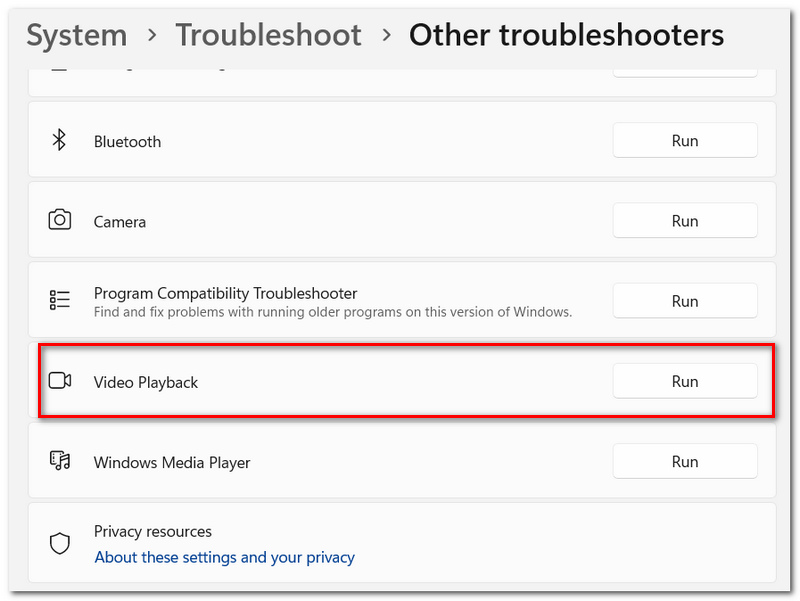The image size is (800, 601).
Task: Click the 'Find and fix problems' description
Action: (333, 312)
